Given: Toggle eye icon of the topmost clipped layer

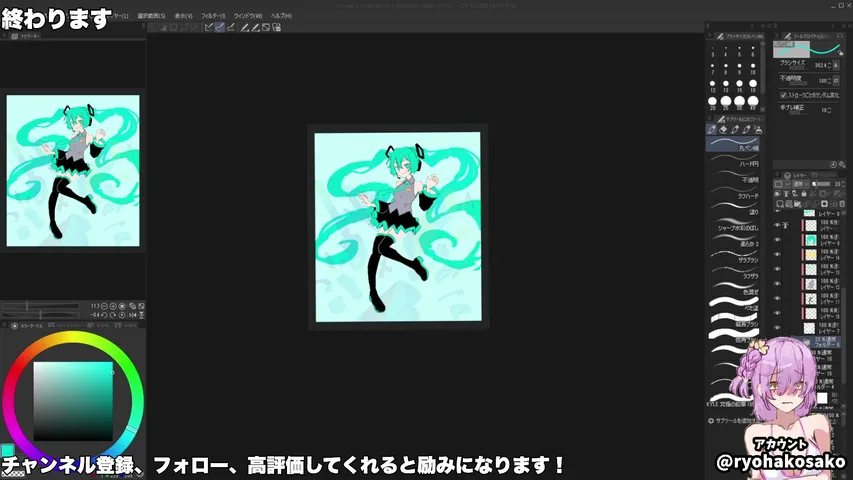Looking at the screenshot, I should pyautogui.click(x=777, y=225).
